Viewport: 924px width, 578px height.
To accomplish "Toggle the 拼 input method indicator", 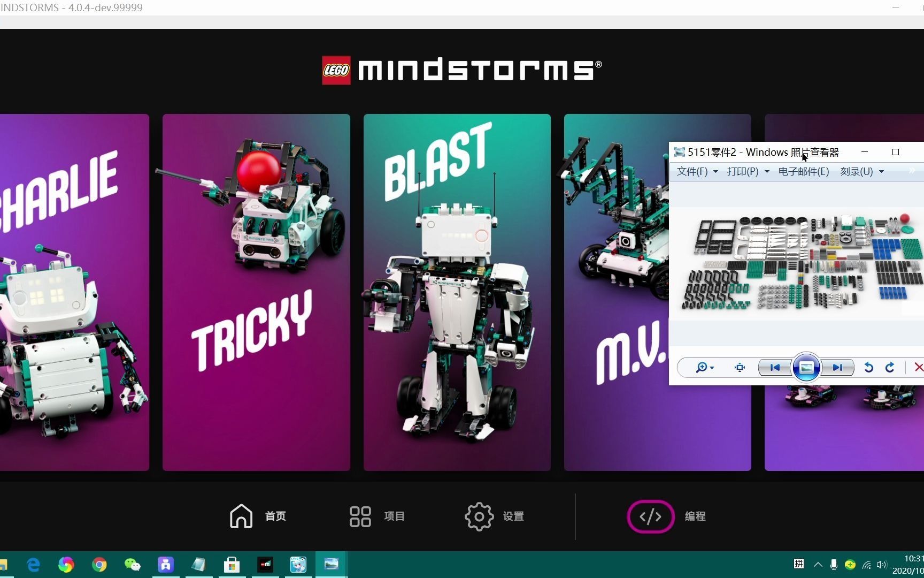I will coord(799,564).
